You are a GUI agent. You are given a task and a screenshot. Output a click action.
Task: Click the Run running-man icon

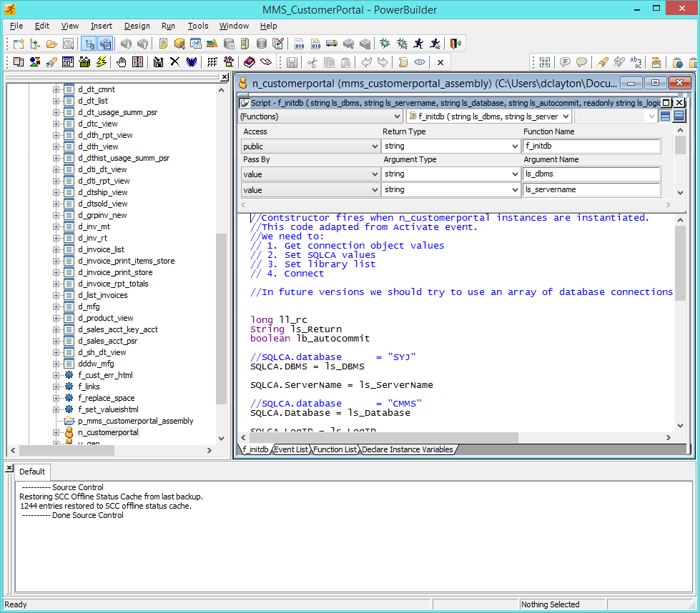418,44
